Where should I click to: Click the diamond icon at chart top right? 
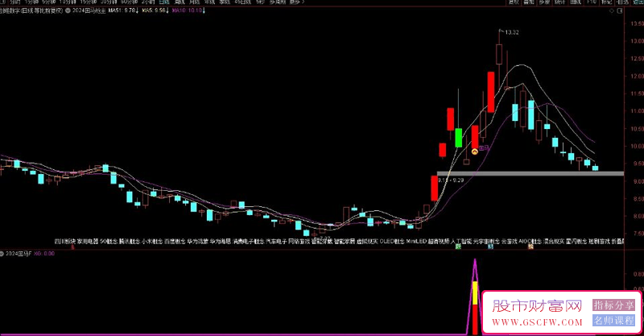pos(612,10)
